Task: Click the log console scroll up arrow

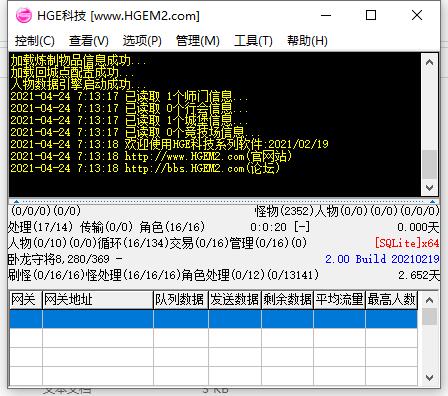Action: (x=429, y=62)
